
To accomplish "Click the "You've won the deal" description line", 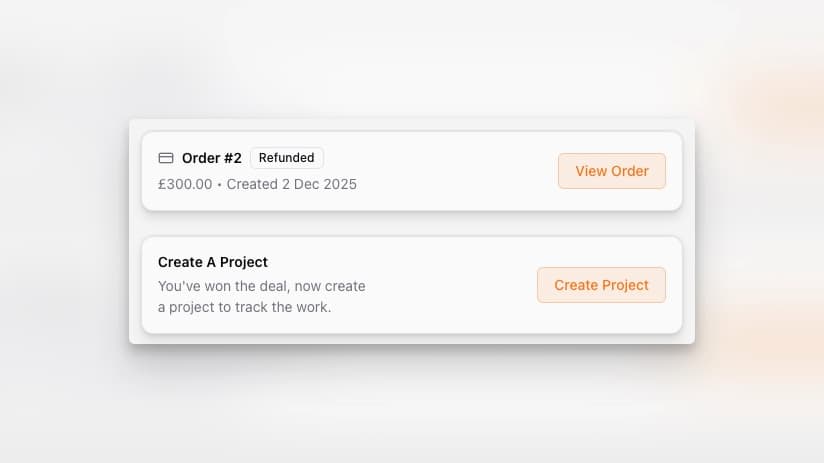I will [x=261, y=286].
